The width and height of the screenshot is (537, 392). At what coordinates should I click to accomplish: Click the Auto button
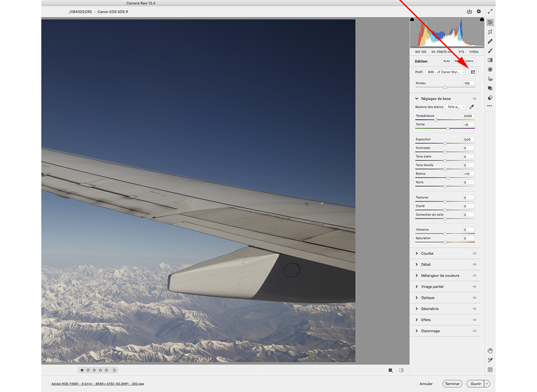446,61
